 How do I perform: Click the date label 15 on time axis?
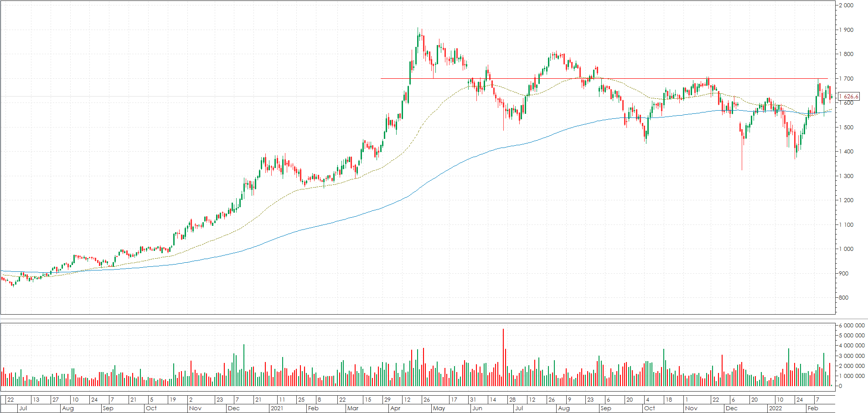click(368, 400)
